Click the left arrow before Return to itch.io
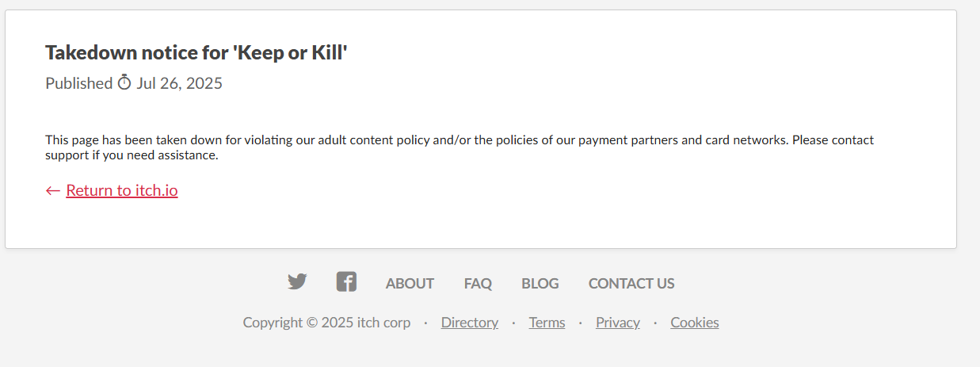Image resolution: width=980 pixels, height=367 pixels. coord(53,190)
